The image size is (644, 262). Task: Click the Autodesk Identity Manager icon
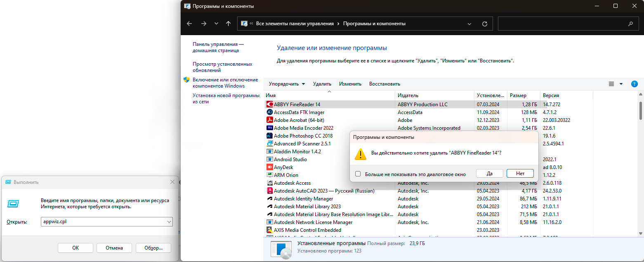270,199
